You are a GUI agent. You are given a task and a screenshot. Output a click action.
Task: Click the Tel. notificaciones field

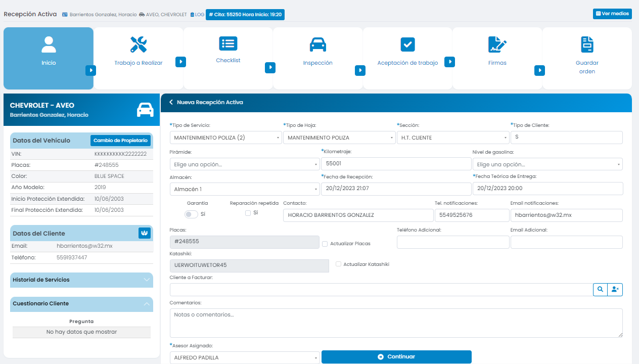472,215
